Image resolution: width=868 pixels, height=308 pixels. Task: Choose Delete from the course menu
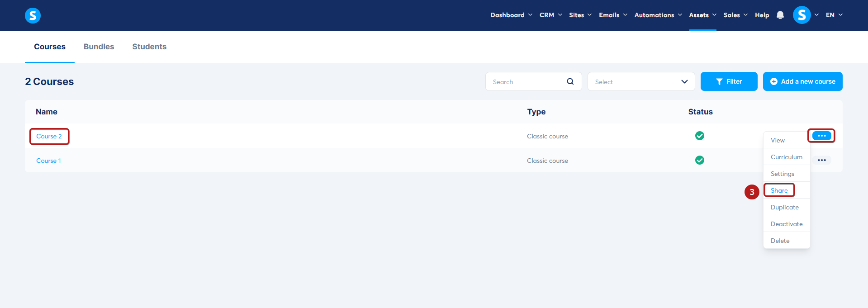(787, 241)
